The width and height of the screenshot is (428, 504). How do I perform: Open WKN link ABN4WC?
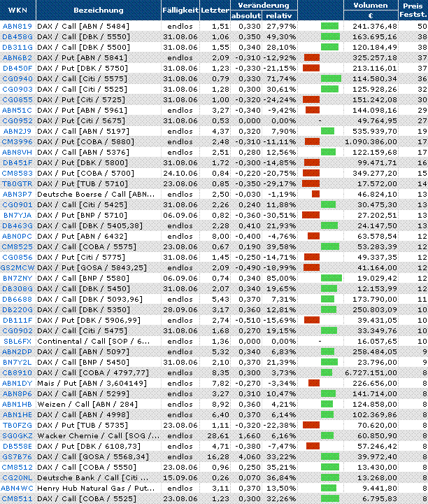(17, 489)
